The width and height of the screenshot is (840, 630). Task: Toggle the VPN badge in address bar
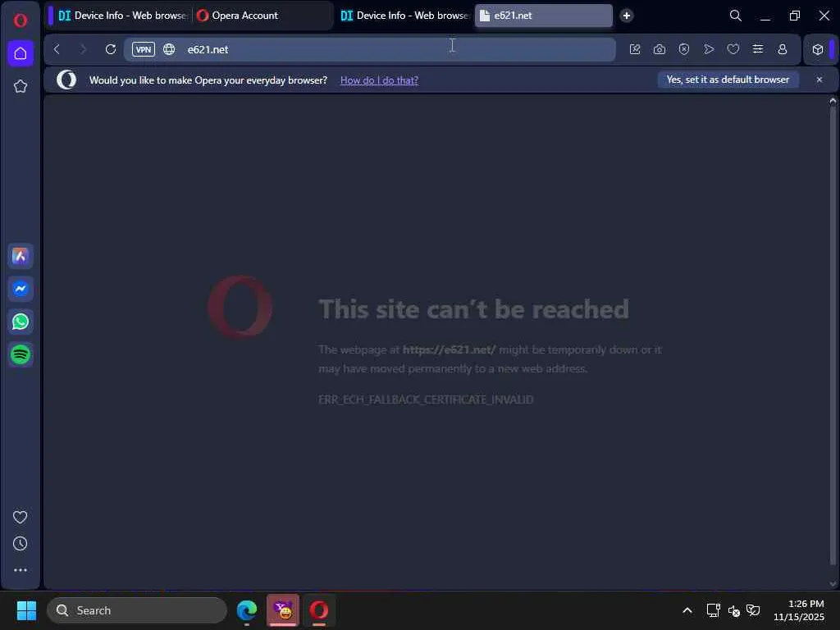click(143, 49)
